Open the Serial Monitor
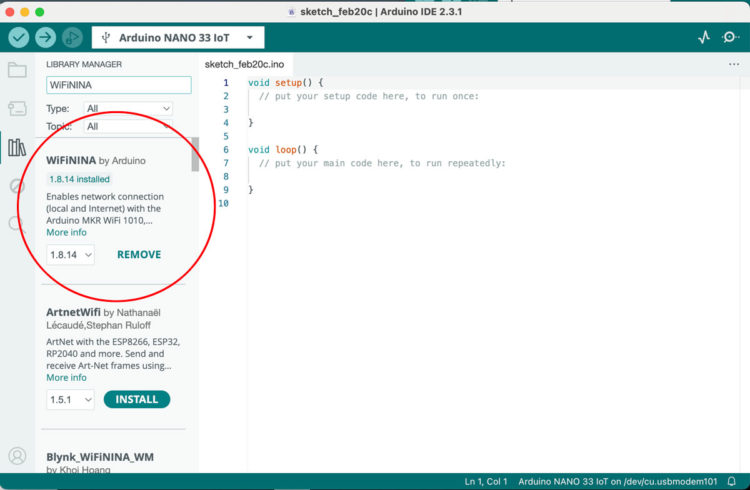This screenshot has height=490, width=750. pos(731,37)
